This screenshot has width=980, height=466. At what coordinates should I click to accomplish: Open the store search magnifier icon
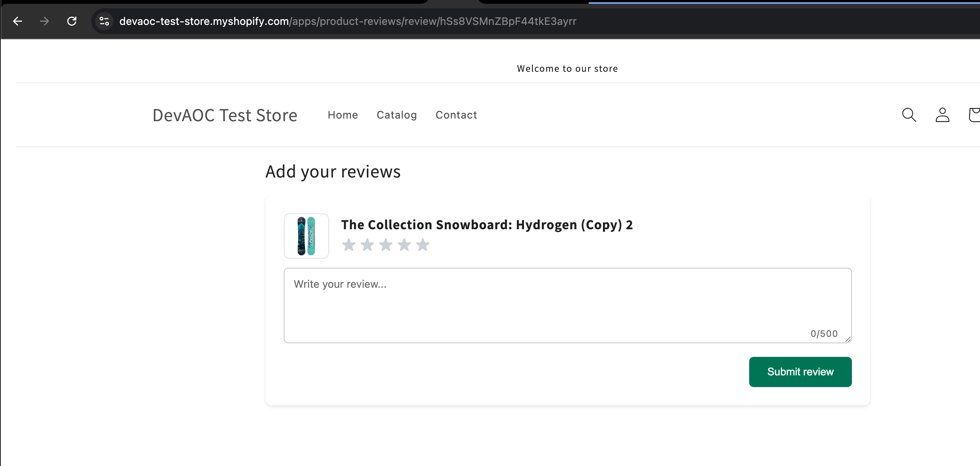pyautogui.click(x=909, y=115)
